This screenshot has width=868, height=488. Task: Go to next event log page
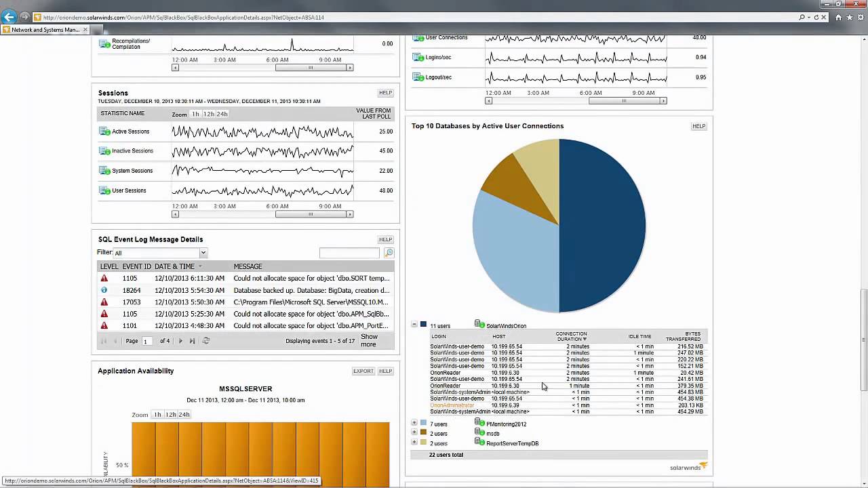(180, 341)
